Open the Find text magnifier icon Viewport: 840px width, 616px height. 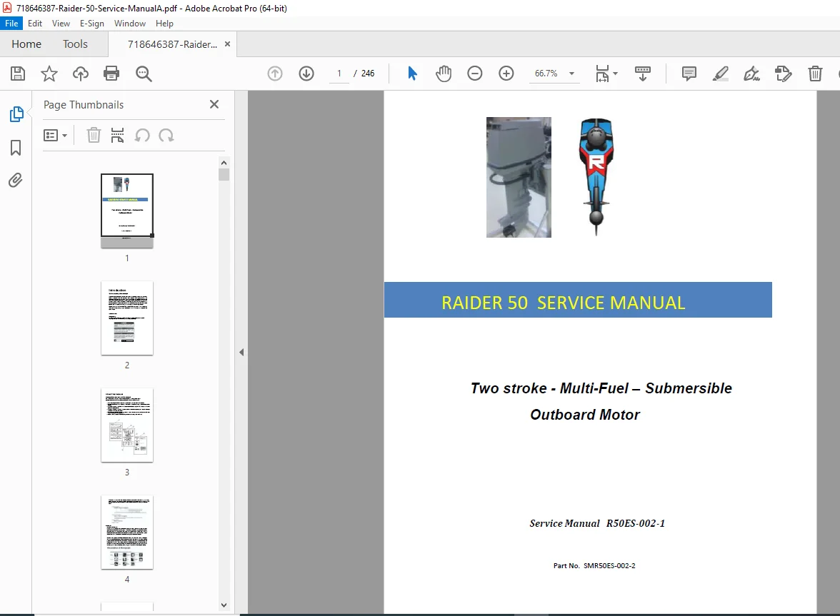click(x=144, y=74)
